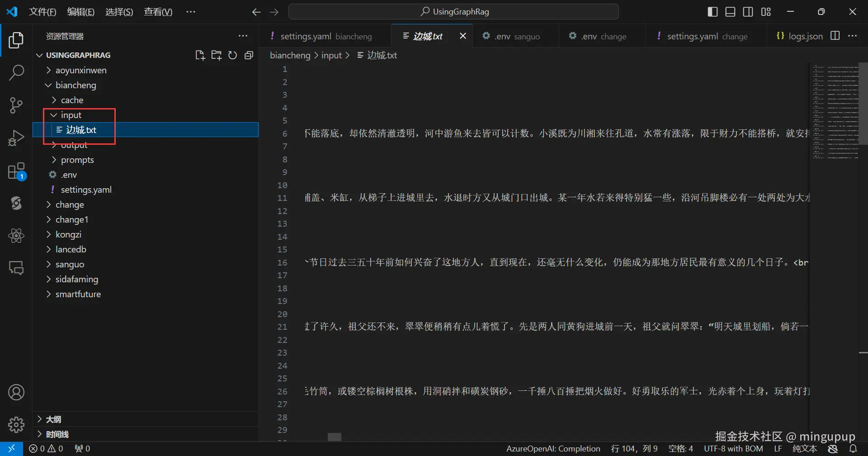868x456 pixels.
Task: Expand the sanguo folder
Action: click(146, 264)
